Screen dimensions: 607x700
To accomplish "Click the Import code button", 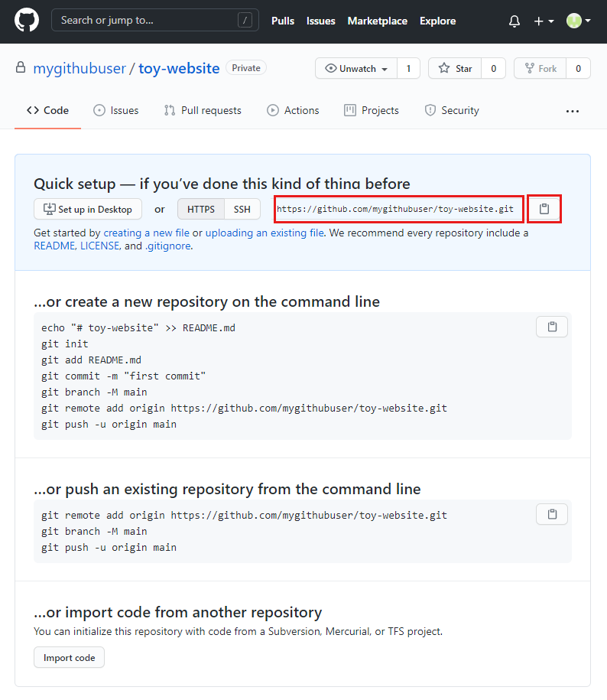I will coord(69,658).
